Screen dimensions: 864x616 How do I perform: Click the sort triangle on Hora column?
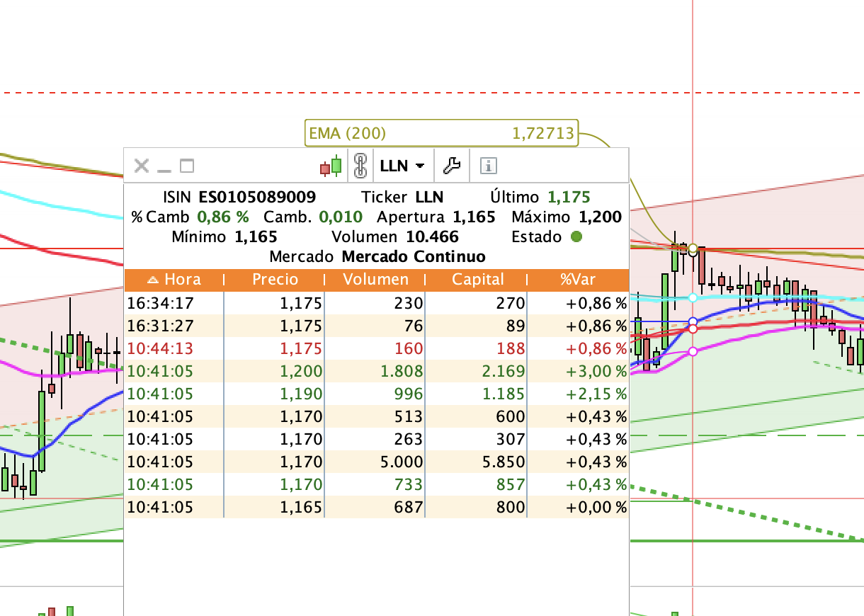152,279
